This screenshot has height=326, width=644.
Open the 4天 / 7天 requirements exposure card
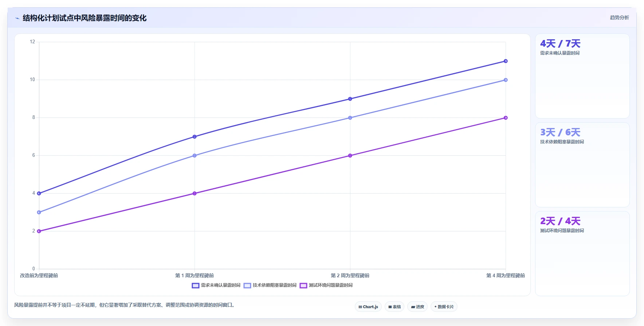pyautogui.click(x=582, y=76)
